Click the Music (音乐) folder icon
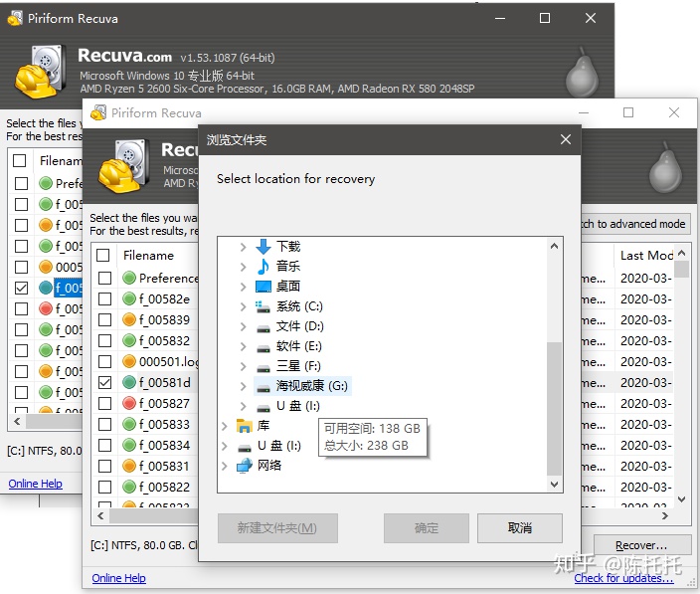Viewport: 700px width, 594px height. click(263, 267)
